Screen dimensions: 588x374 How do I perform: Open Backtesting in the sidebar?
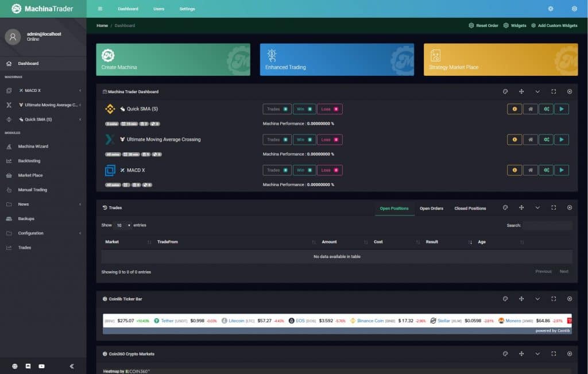tap(29, 161)
